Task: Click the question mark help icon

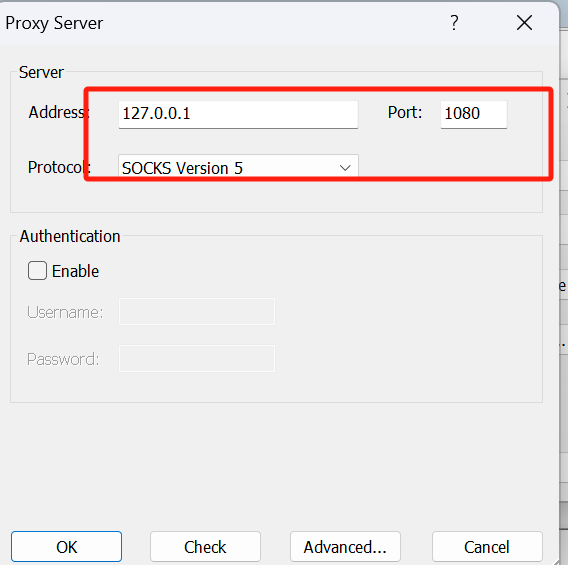Action: (x=454, y=23)
